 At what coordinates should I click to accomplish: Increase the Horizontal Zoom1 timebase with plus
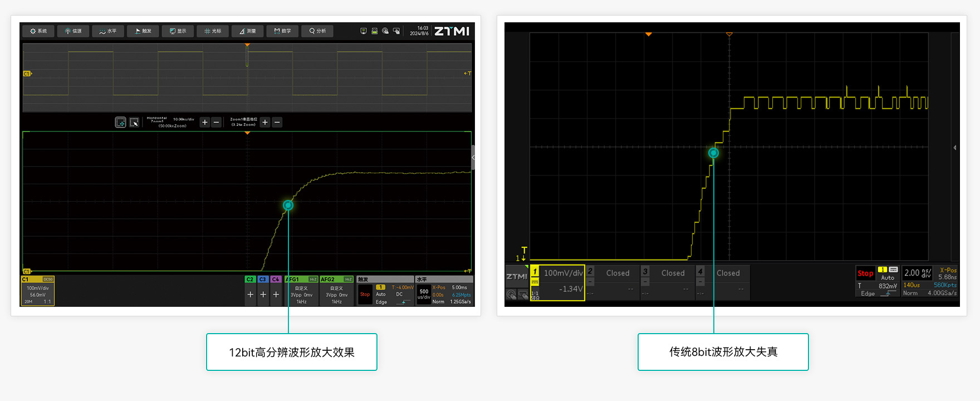click(x=205, y=123)
